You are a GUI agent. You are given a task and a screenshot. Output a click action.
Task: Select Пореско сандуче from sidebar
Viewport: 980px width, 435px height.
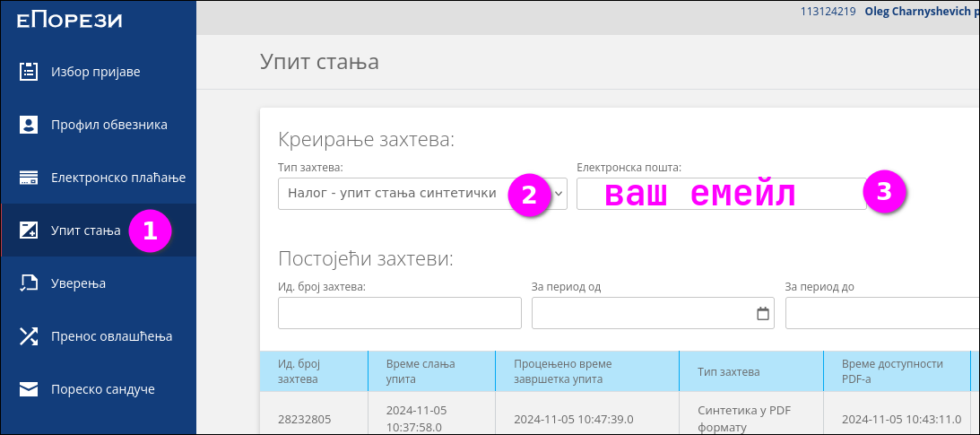[x=102, y=389]
